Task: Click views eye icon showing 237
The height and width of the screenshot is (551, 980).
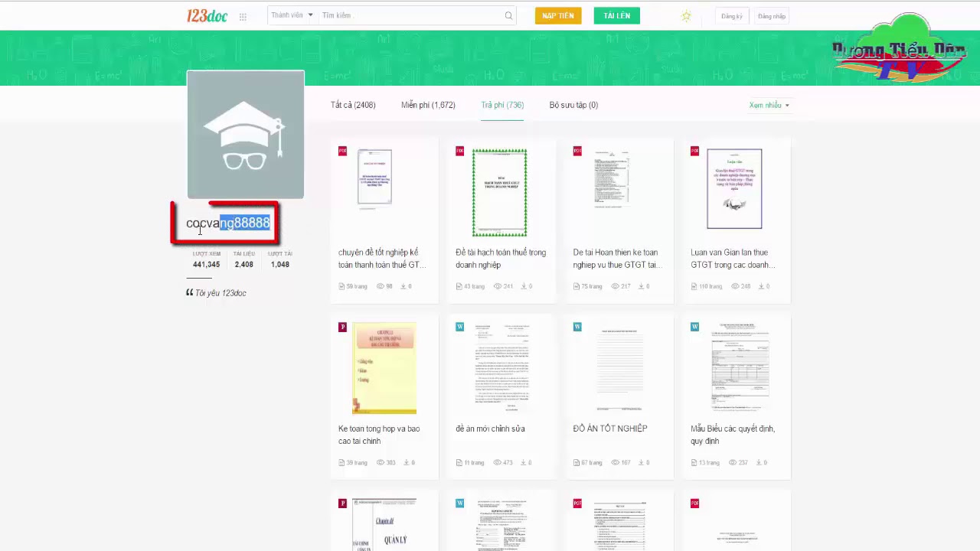Action: click(x=733, y=462)
